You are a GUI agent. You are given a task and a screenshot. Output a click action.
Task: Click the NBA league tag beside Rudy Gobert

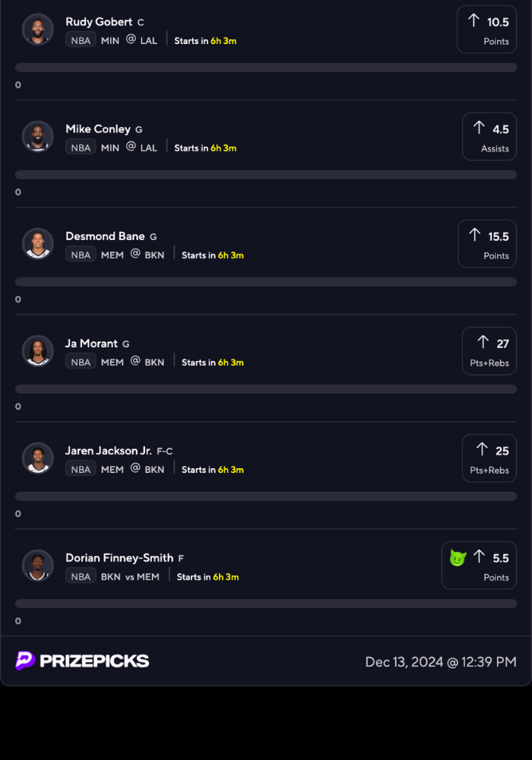(81, 40)
